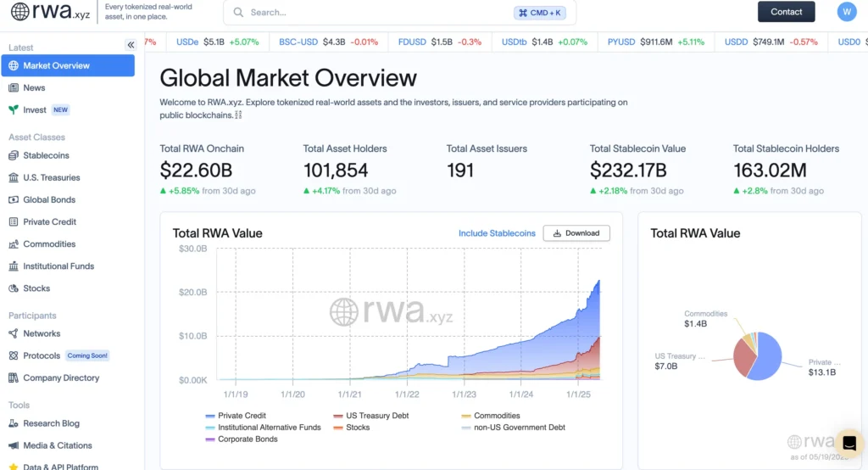This screenshot has width=868, height=470.
Task: Click the News newspaper icon
Action: coord(14,88)
